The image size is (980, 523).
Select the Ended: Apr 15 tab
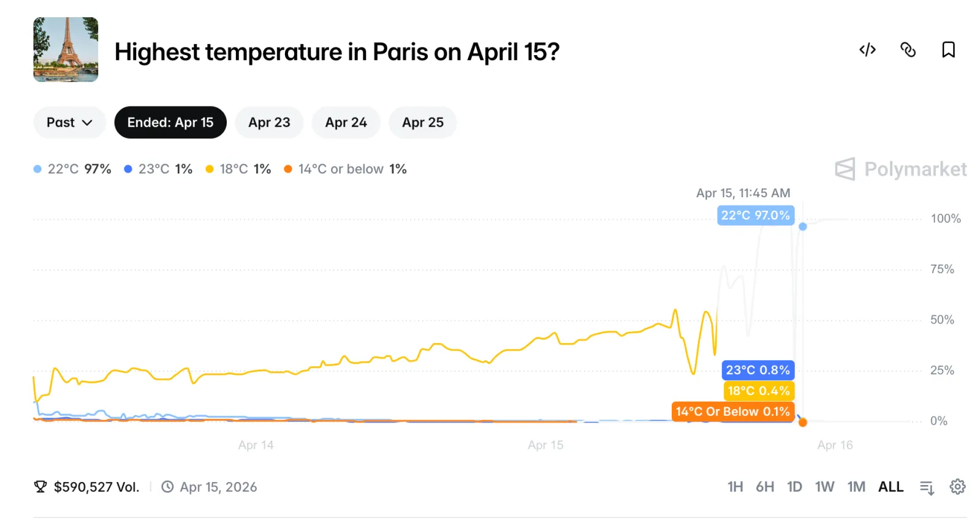170,122
